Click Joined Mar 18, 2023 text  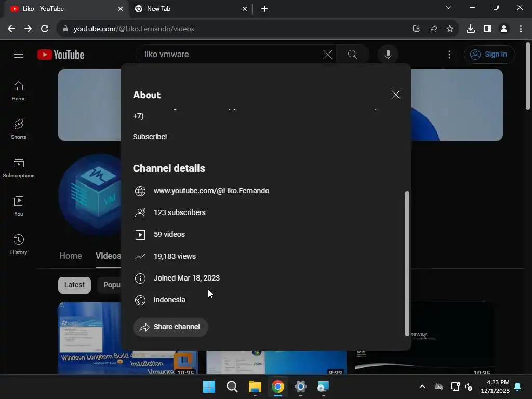click(x=187, y=278)
